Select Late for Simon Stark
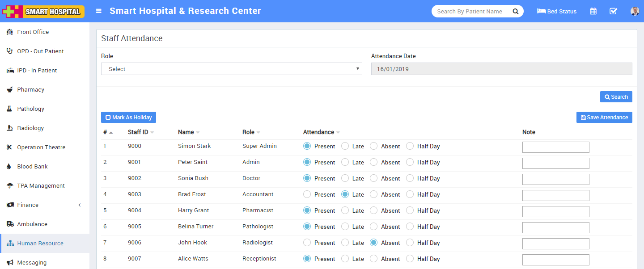This screenshot has width=644, height=269. click(345, 146)
